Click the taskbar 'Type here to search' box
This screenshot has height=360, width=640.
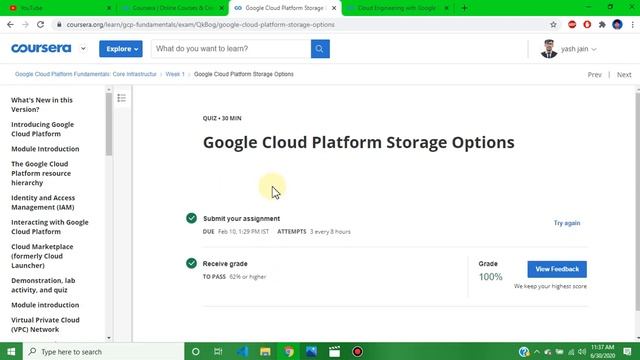[x=104, y=351]
